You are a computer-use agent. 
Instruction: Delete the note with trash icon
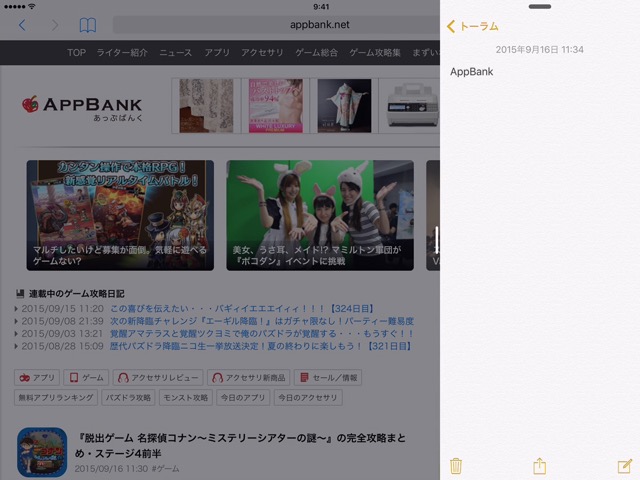(456, 466)
